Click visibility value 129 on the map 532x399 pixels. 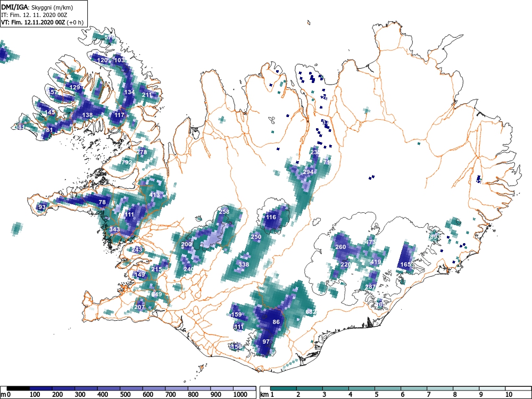coord(74,88)
